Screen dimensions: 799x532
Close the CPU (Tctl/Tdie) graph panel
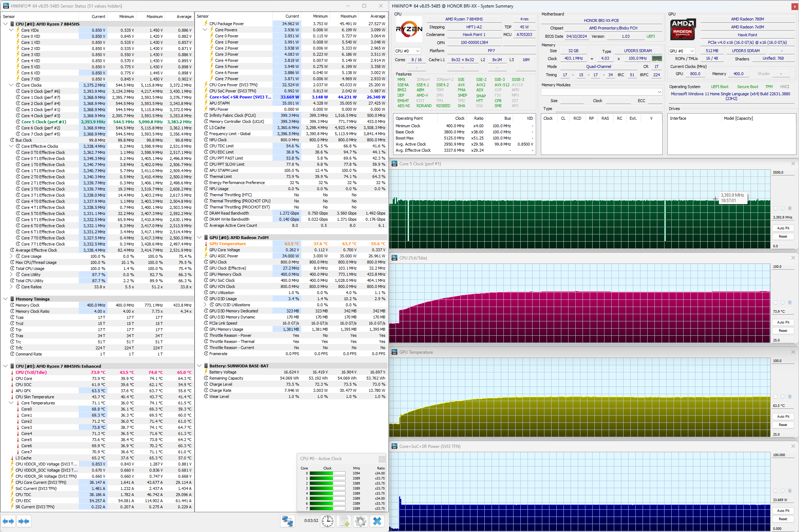pyautogui.click(x=793, y=258)
